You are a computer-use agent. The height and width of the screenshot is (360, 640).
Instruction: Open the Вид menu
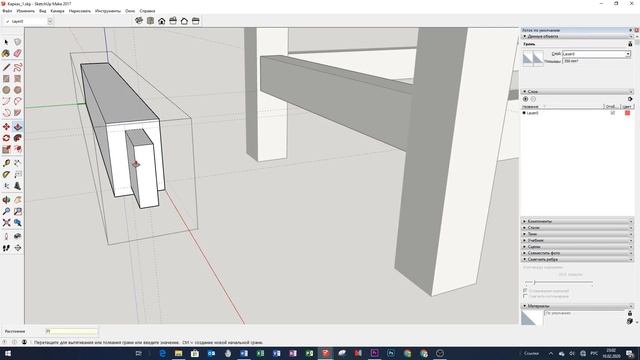42,11
